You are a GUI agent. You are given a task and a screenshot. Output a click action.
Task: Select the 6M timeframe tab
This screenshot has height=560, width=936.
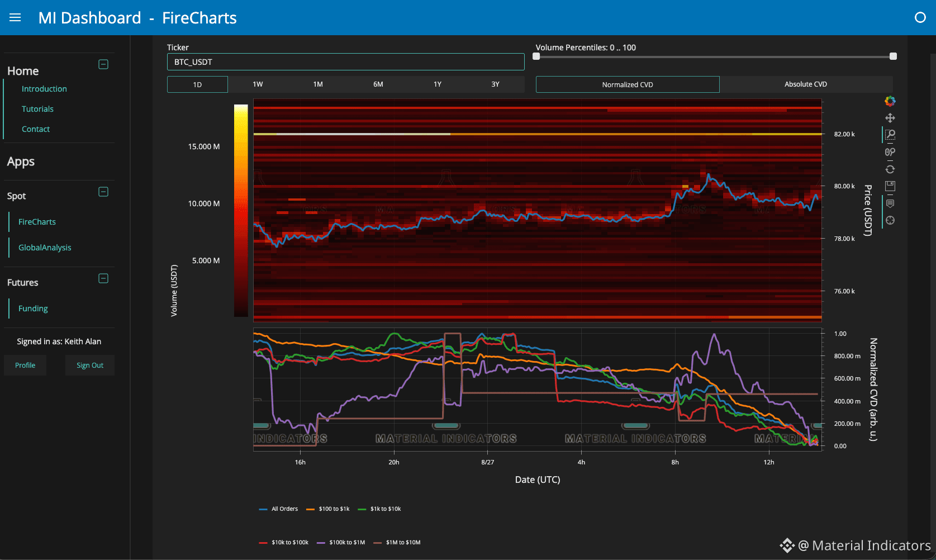tap(378, 84)
